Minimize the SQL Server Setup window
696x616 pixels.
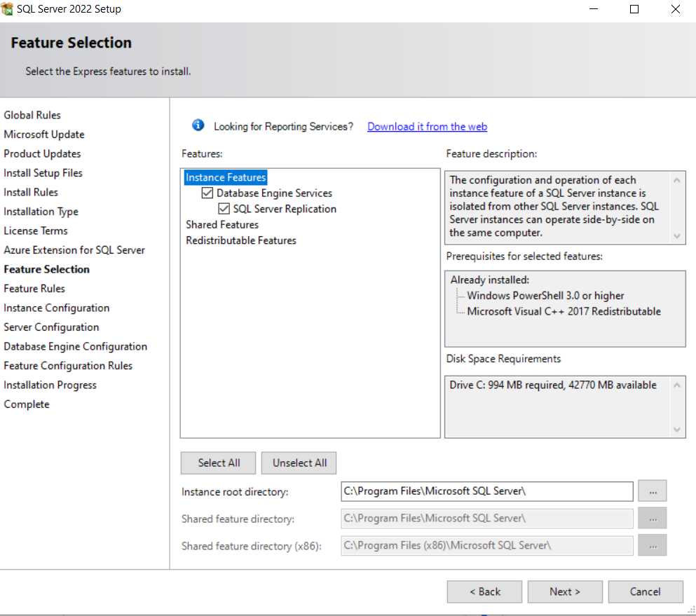click(x=594, y=9)
